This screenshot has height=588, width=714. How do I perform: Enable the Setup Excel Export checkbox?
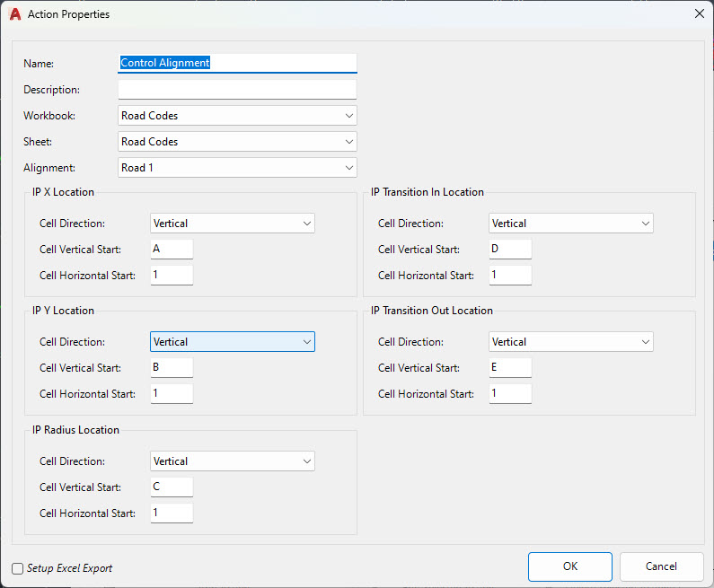click(x=17, y=568)
